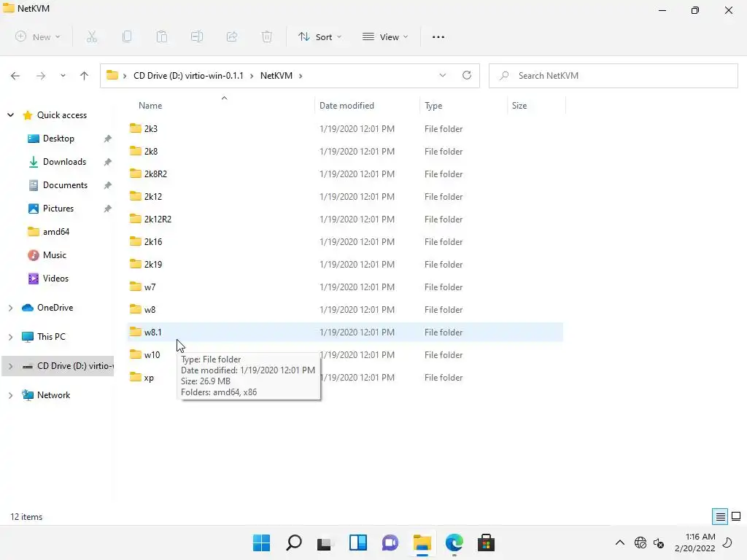Open the View dropdown menu
This screenshot has width=747, height=560.
coord(385,36)
